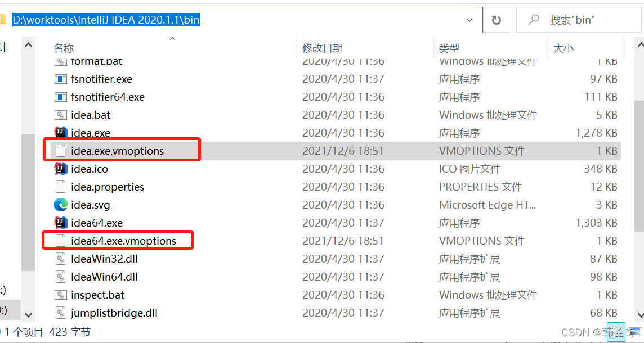The width and height of the screenshot is (644, 343).
Task: Click the "ICO 图片文件" type cell
Action: (x=469, y=169)
